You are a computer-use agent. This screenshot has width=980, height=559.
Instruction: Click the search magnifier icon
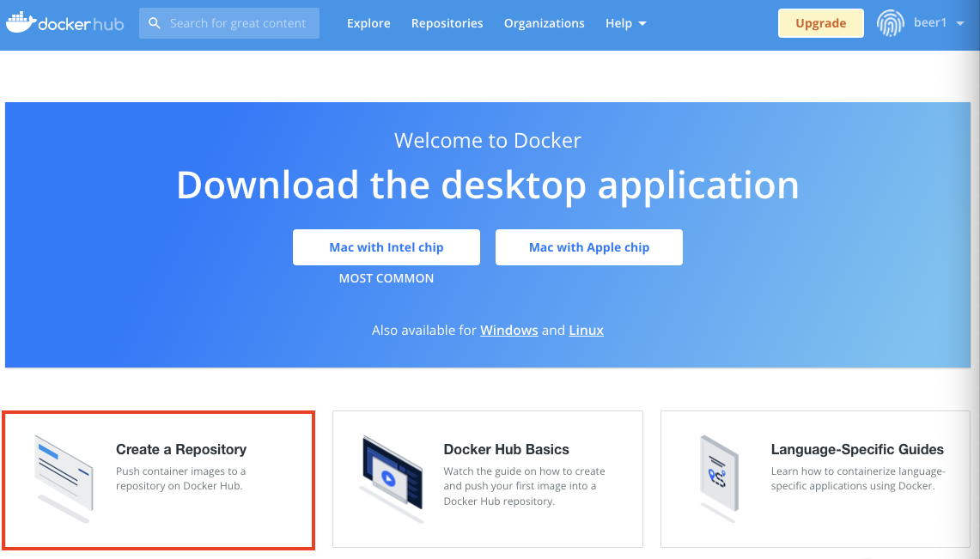155,23
